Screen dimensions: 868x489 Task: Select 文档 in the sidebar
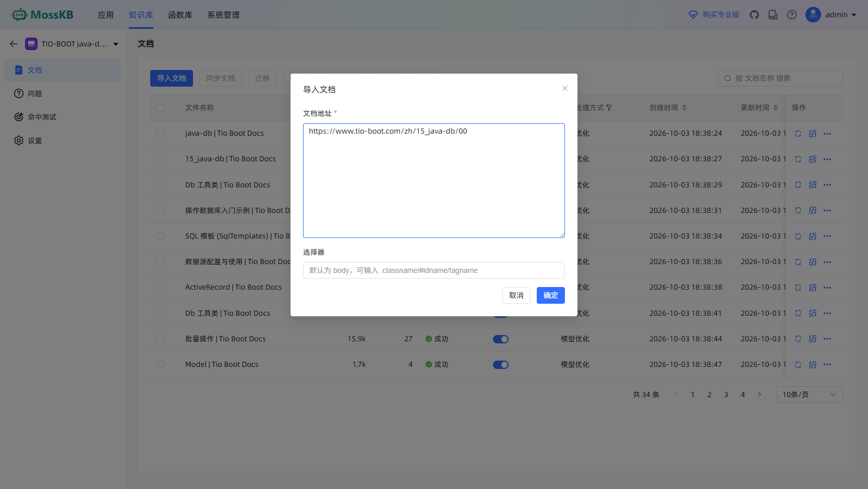pos(63,70)
